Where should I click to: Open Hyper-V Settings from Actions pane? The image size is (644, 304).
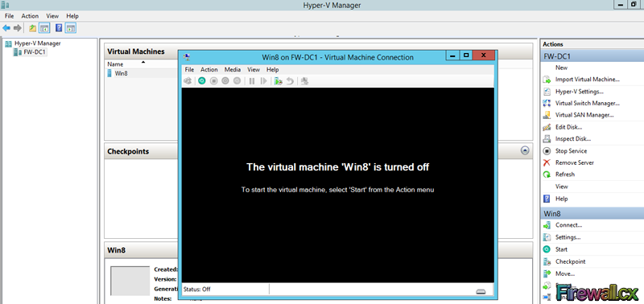tap(579, 92)
